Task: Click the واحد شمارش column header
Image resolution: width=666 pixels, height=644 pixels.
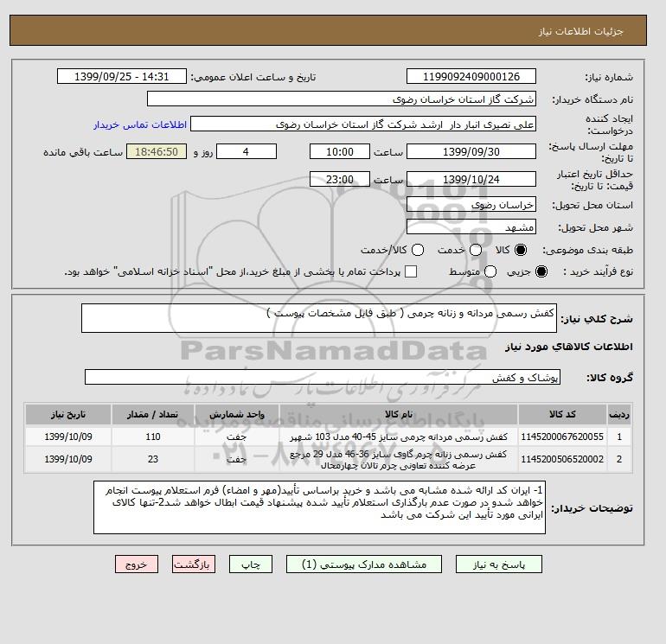Action: [237, 414]
